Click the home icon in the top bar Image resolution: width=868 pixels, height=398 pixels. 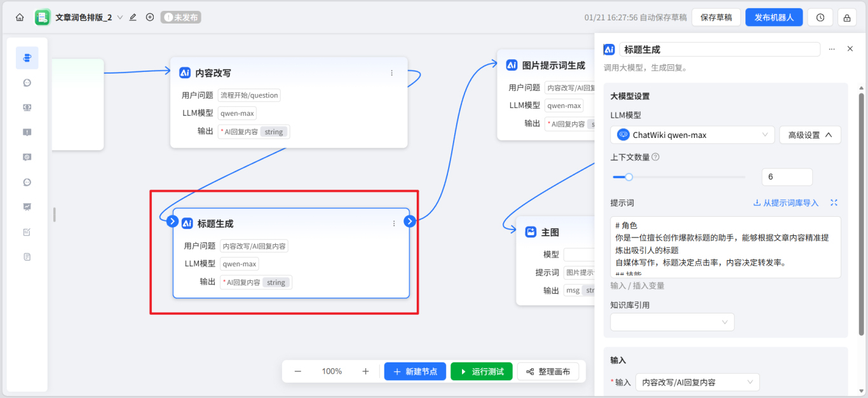coord(18,17)
